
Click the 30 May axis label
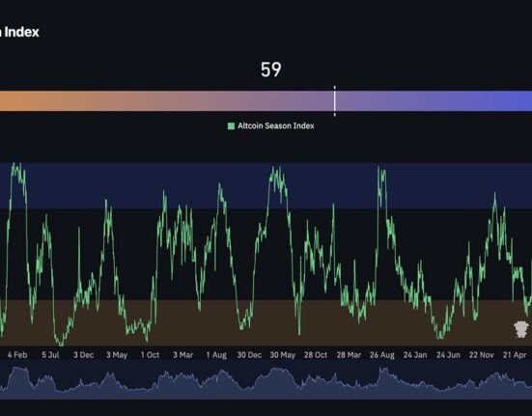282,355
